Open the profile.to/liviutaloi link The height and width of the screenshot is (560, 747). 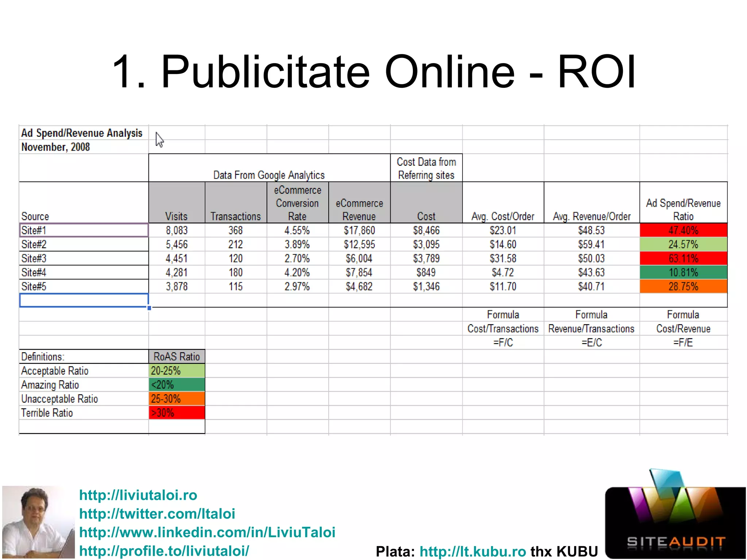point(164,551)
